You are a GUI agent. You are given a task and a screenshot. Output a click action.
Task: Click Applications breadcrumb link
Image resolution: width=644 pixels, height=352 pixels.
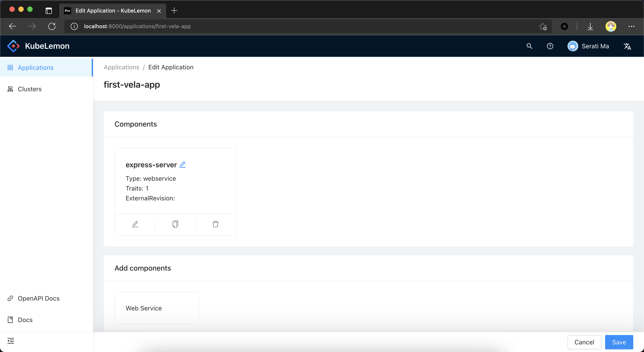tap(121, 67)
